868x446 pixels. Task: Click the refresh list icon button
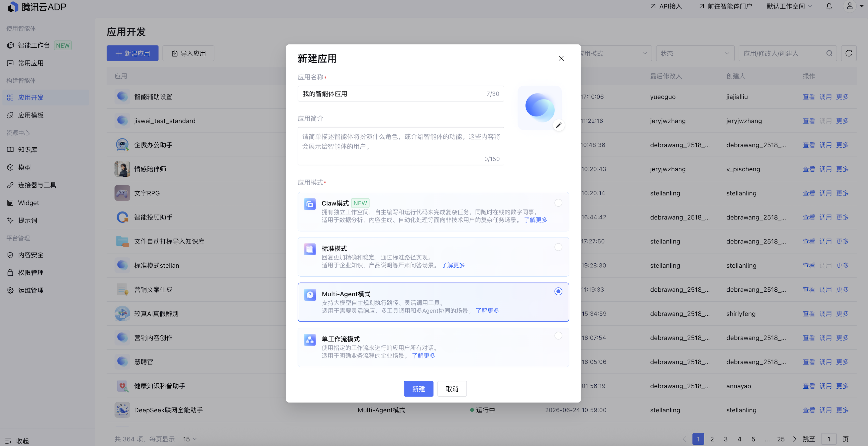coord(849,53)
